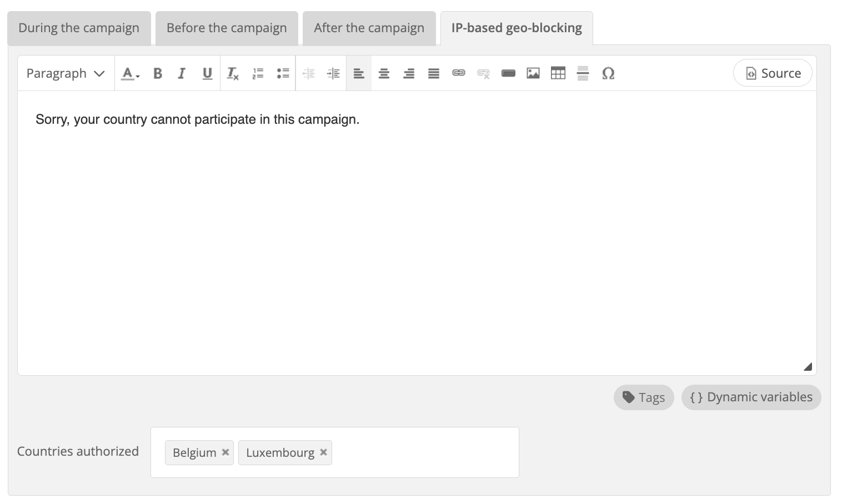Open the Paragraph format dropdown

click(66, 73)
